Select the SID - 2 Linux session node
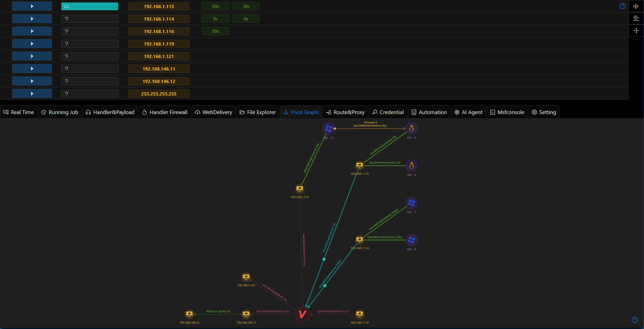Screen dimensions: 644x329 click(x=411, y=129)
